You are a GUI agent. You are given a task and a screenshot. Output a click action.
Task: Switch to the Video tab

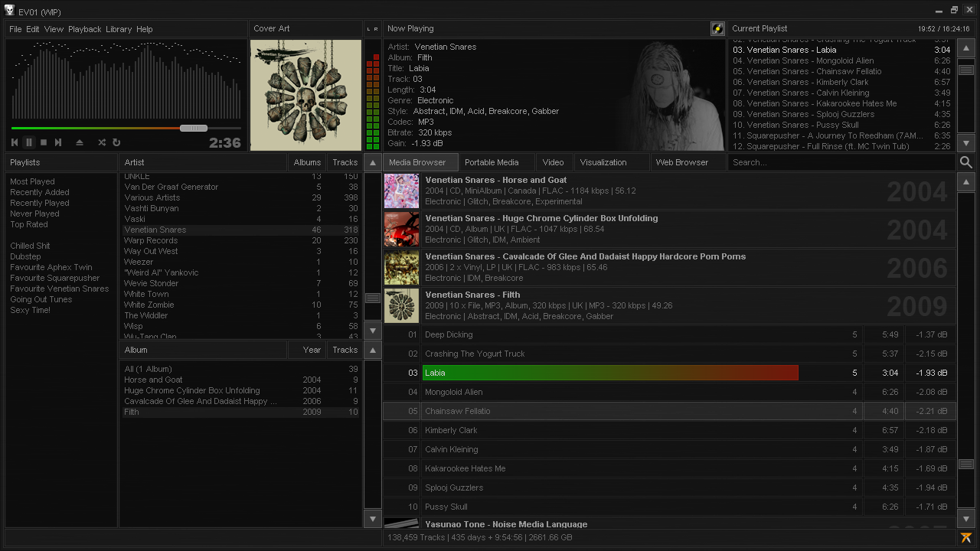click(554, 162)
